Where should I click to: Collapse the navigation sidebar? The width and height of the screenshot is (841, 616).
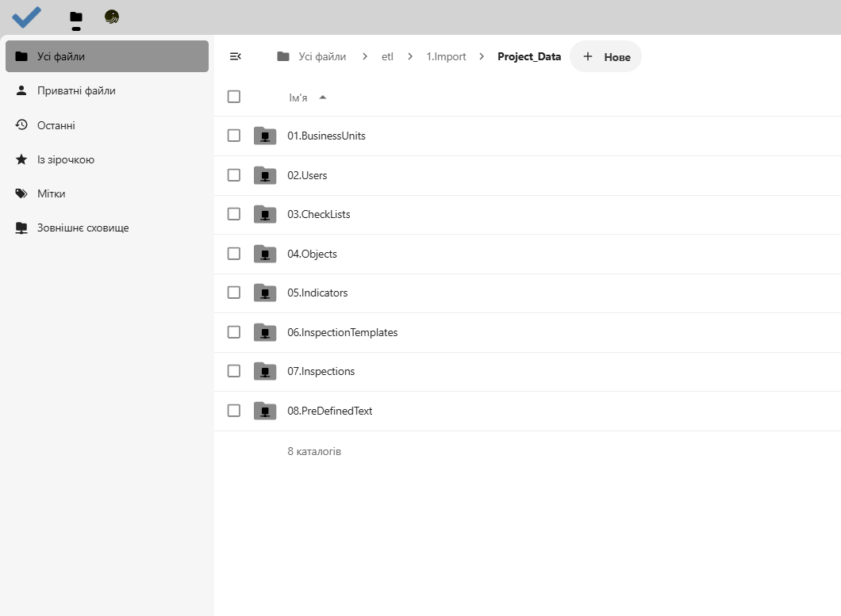pos(235,56)
